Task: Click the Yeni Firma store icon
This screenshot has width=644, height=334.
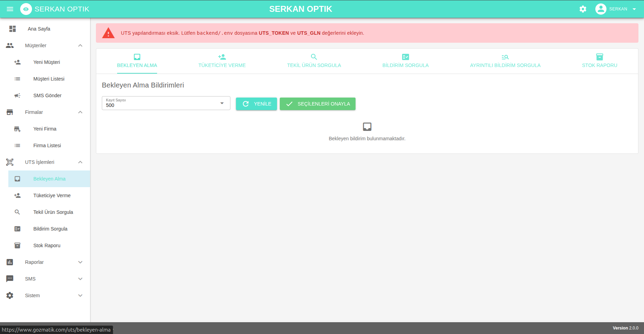Action: (17, 129)
